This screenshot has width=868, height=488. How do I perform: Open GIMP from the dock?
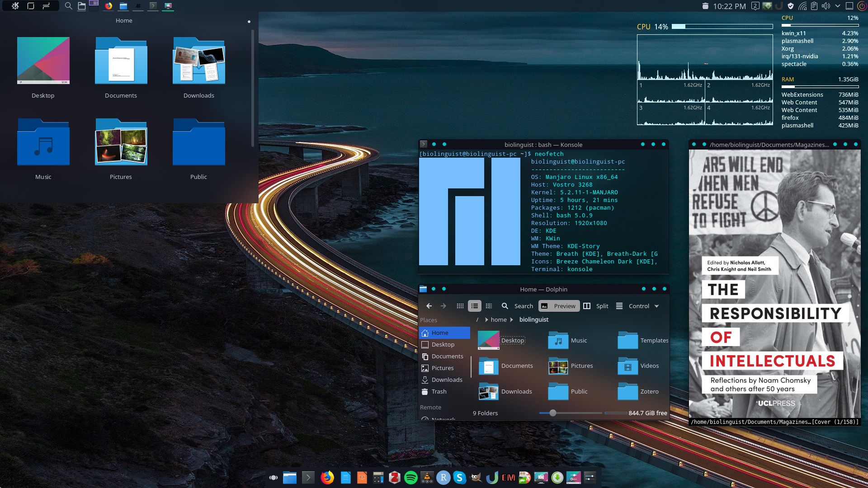[476, 477]
